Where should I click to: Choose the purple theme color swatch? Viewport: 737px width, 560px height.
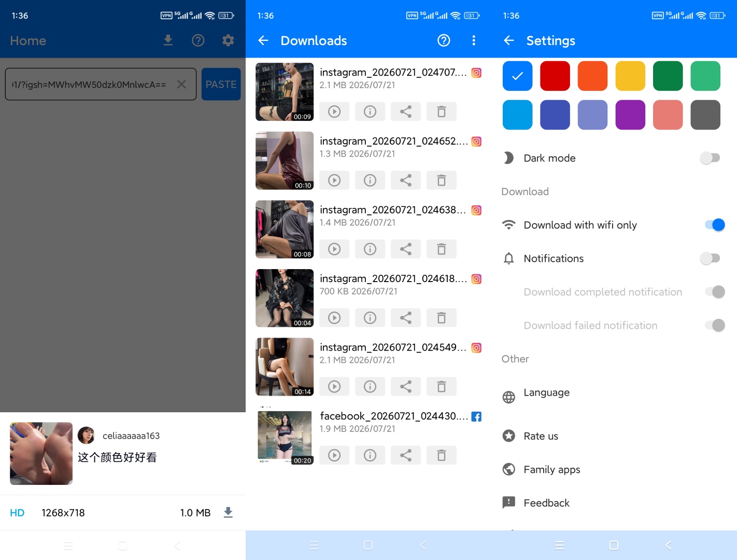click(x=630, y=115)
